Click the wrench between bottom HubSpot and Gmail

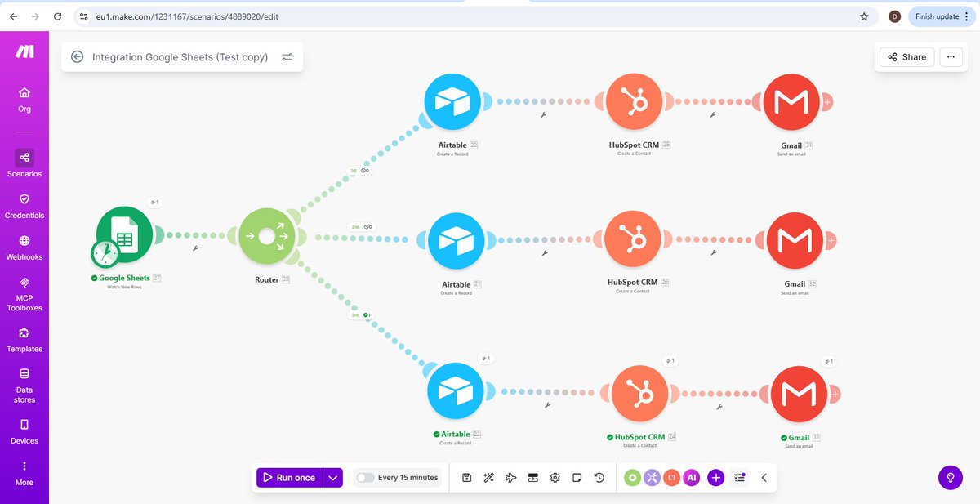click(x=719, y=407)
